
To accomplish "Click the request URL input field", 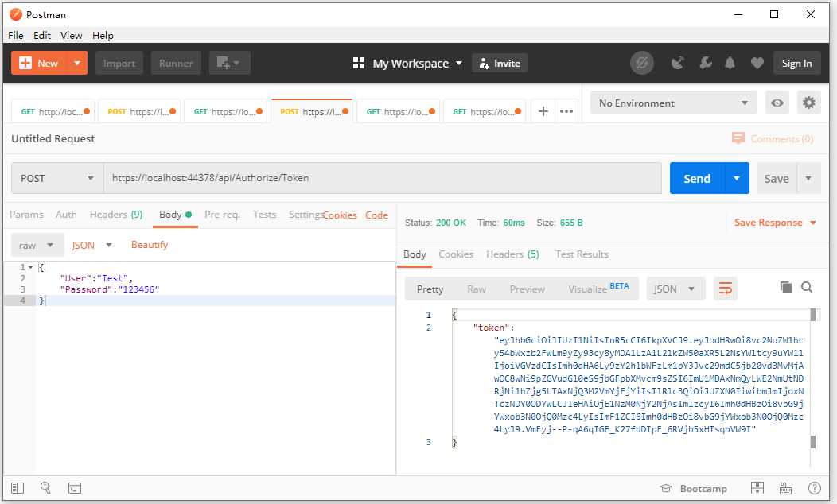I will click(x=382, y=178).
